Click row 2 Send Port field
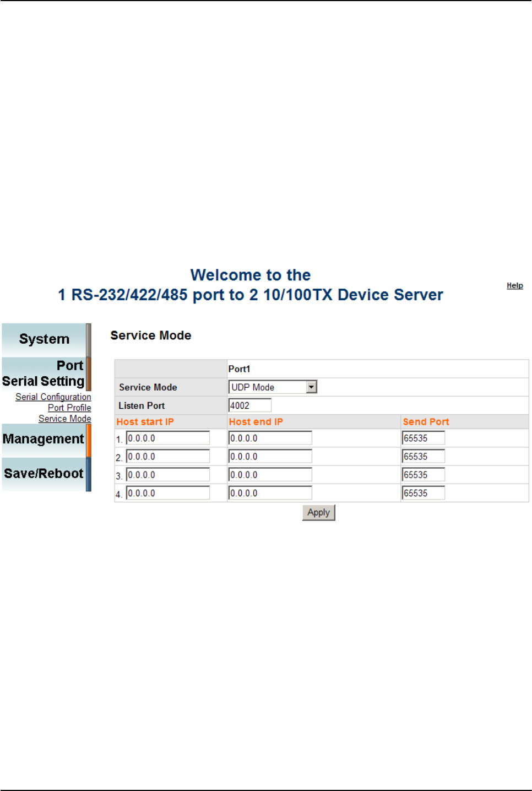 pyautogui.click(x=424, y=456)
